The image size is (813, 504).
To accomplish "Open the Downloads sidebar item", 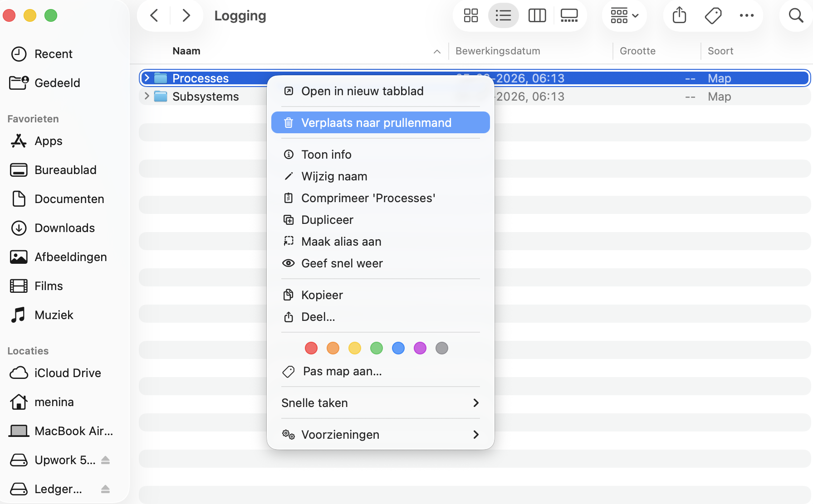I will pyautogui.click(x=64, y=228).
